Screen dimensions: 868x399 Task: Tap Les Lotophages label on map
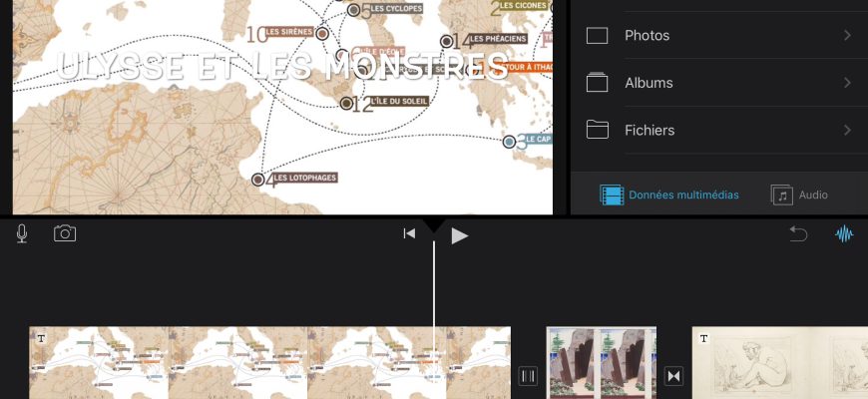[x=305, y=179]
